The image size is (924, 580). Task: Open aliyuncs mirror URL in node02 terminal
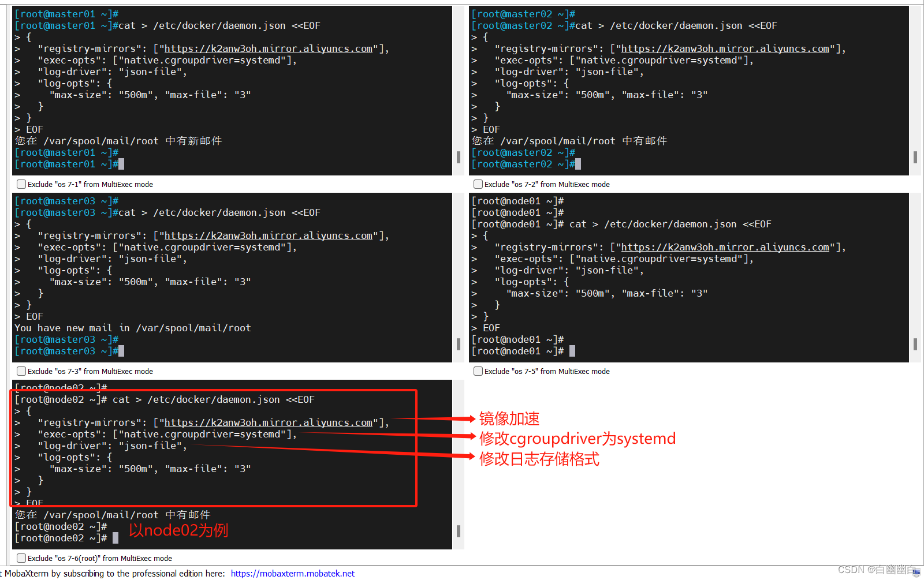pos(269,422)
